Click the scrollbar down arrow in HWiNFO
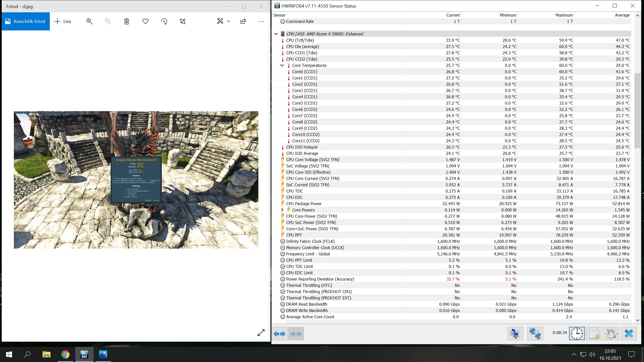644x362 pixels. (637, 320)
